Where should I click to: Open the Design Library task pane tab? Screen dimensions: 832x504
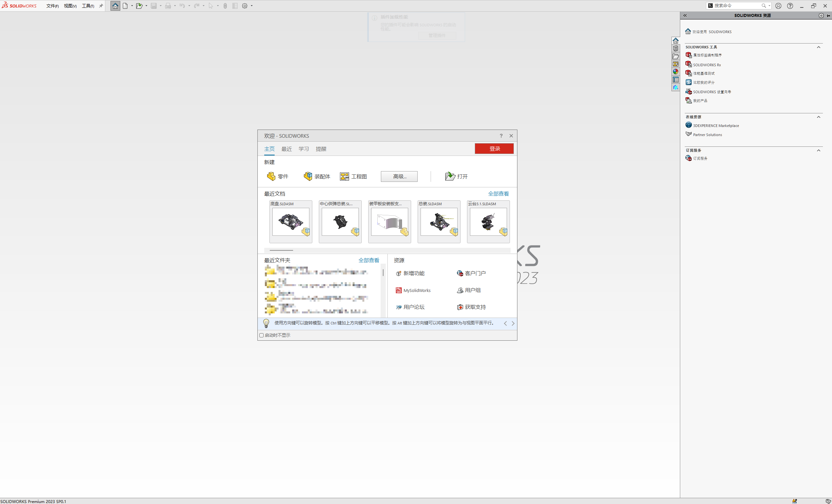(x=676, y=48)
